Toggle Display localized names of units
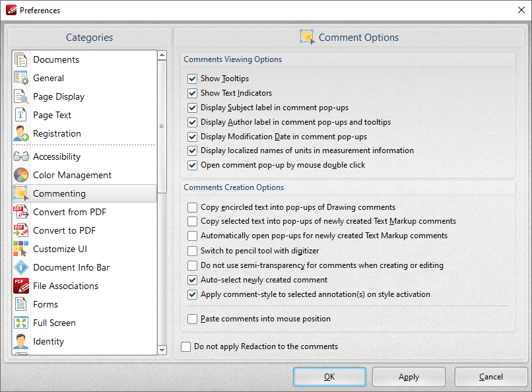This screenshot has width=532, height=392. [x=192, y=150]
